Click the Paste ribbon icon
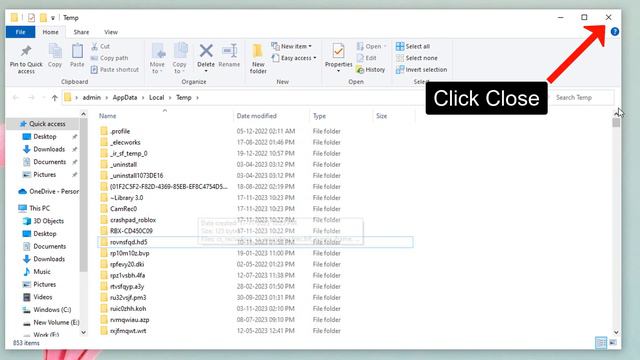The width and height of the screenshot is (640, 360). point(77,51)
